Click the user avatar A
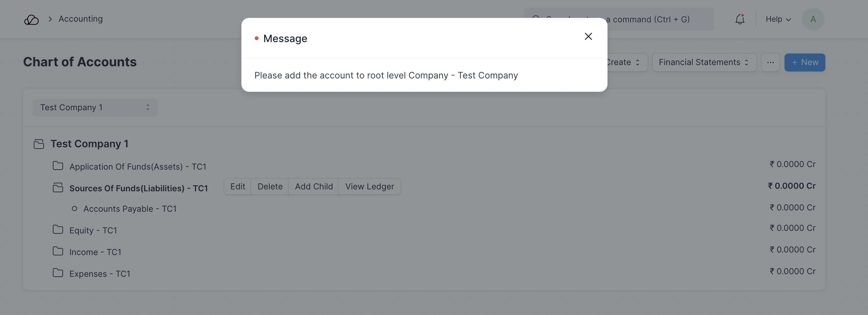868x315 pixels. pos(813,19)
